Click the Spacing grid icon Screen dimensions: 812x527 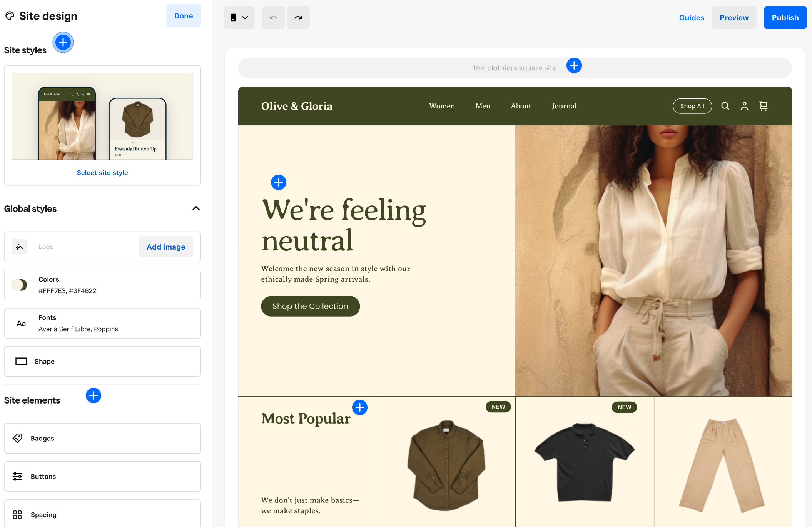18,514
